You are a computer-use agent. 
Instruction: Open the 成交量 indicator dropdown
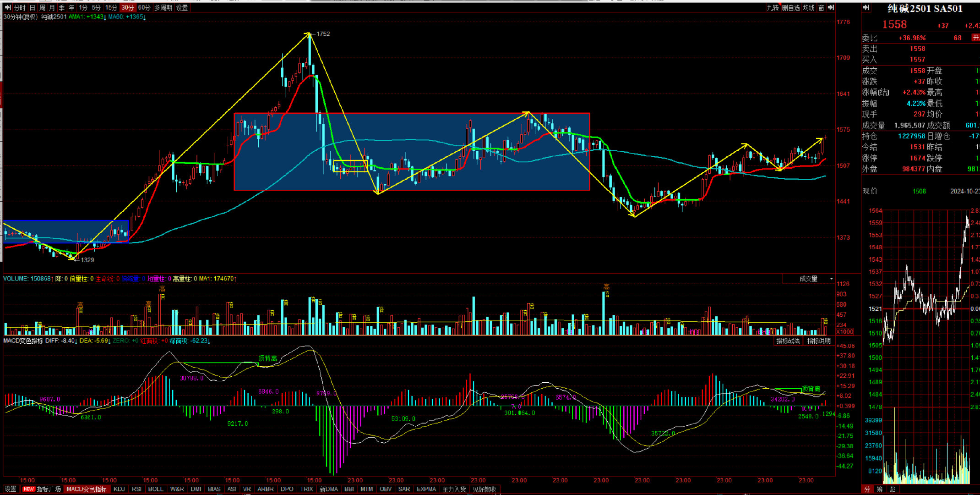tap(808, 279)
